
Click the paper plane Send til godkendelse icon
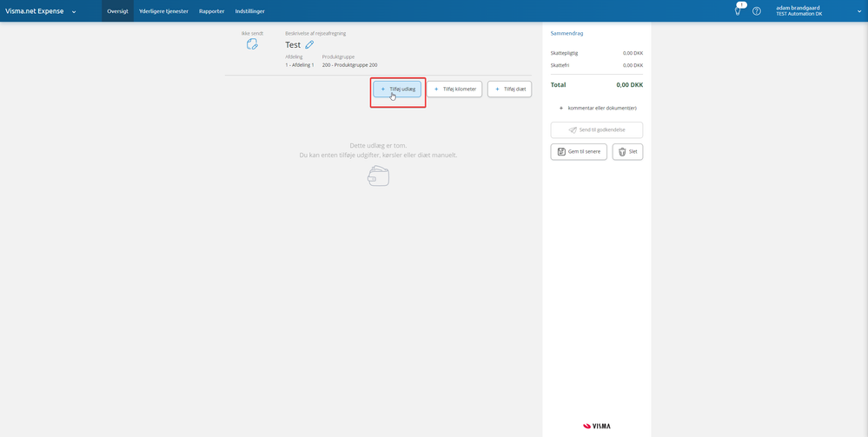pyautogui.click(x=573, y=130)
